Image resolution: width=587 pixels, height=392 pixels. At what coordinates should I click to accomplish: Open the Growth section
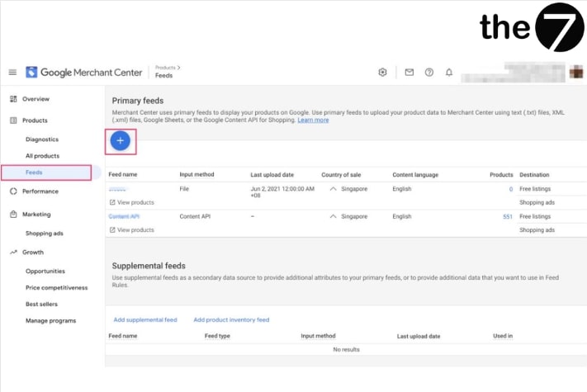(32, 252)
